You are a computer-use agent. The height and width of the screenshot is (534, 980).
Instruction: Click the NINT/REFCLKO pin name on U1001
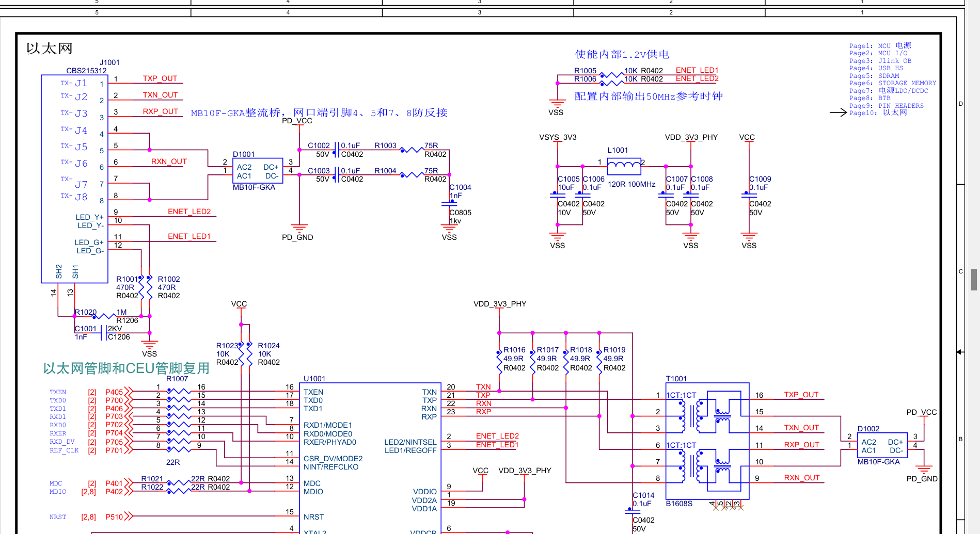coord(331,467)
